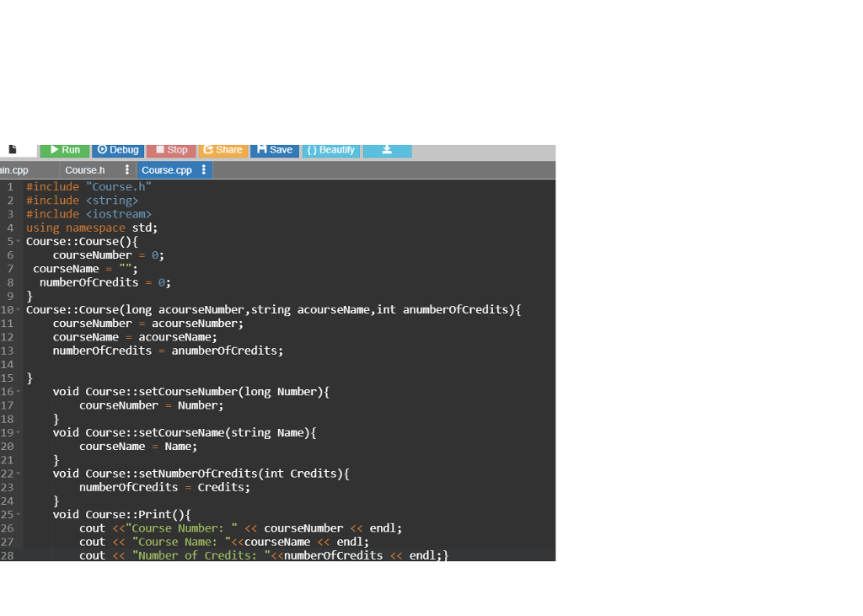Download the code with the download icon

click(x=387, y=150)
